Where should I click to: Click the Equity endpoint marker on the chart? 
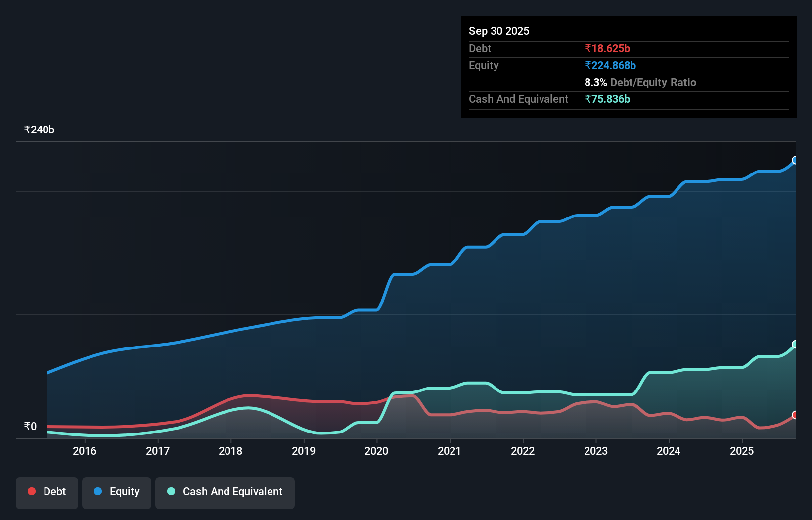tap(794, 160)
